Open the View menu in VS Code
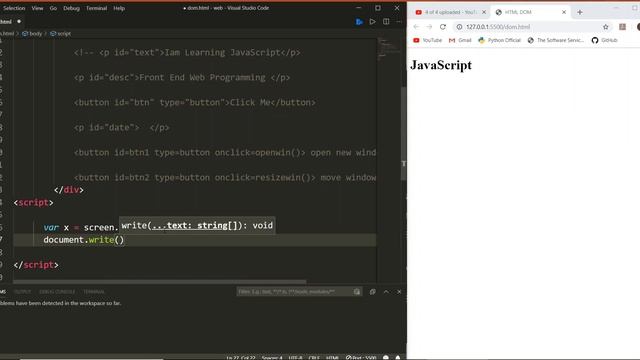The width and height of the screenshot is (640, 360). tap(37, 8)
